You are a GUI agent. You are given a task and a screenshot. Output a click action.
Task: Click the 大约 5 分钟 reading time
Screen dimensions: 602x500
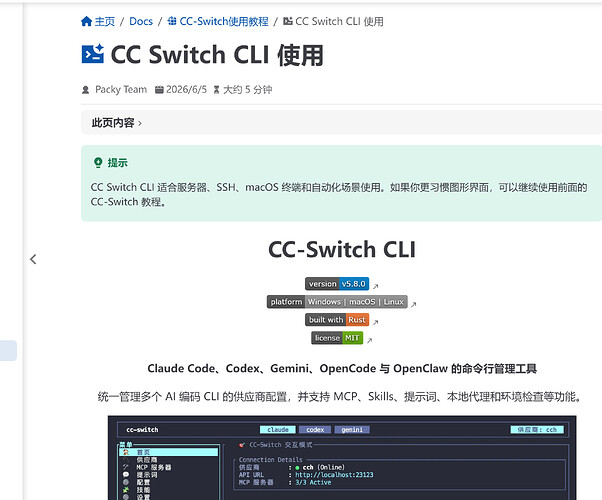tap(248, 89)
